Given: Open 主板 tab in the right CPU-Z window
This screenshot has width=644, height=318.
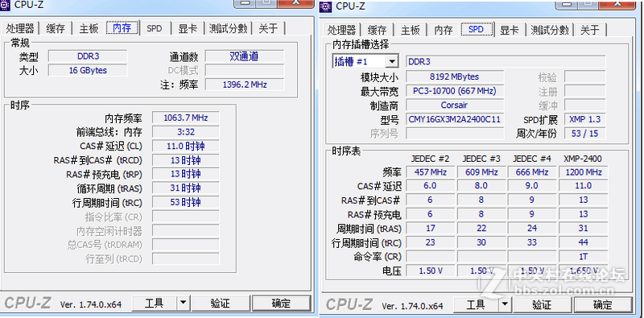Looking at the screenshot, I should (411, 30).
